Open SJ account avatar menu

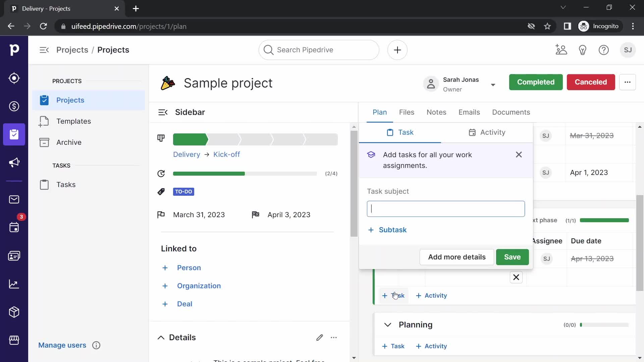(628, 50)
